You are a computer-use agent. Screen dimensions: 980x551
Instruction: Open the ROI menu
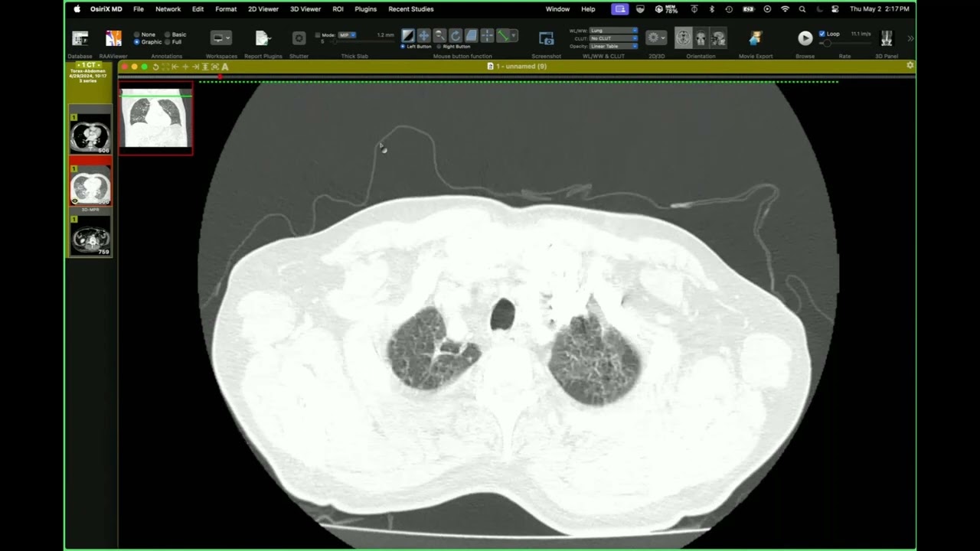(338, 9)
